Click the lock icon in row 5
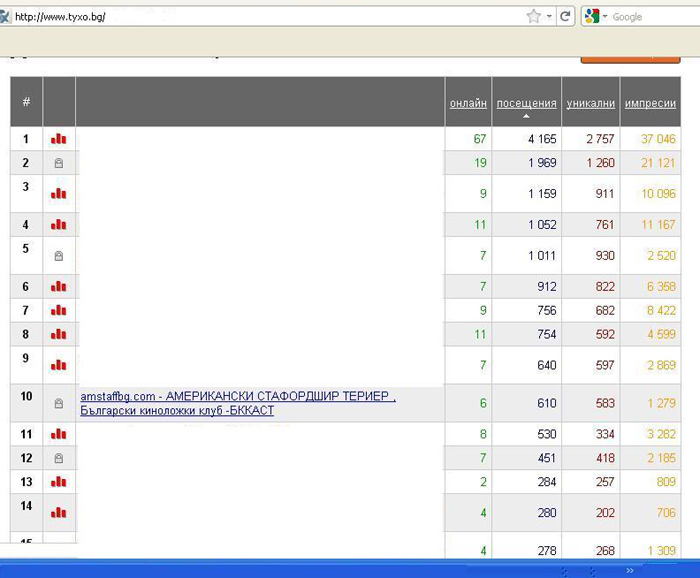Image resolution: width=700 pixels, height=578 pixels. coord(58,256)
